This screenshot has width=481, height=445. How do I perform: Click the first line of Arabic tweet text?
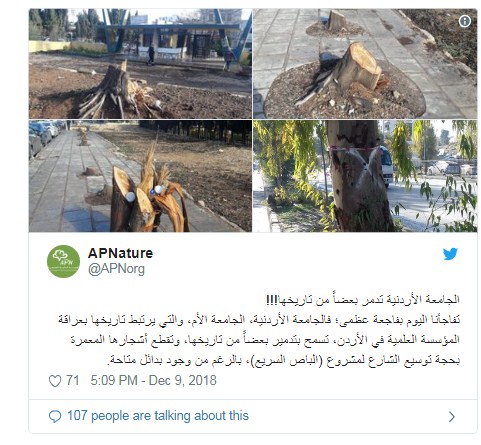click(363, 300)
